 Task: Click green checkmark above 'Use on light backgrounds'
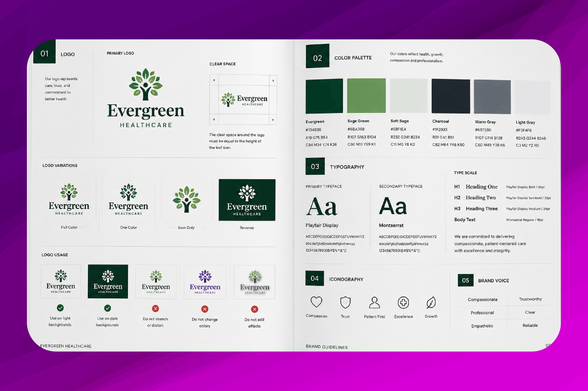tap(60, 308)
